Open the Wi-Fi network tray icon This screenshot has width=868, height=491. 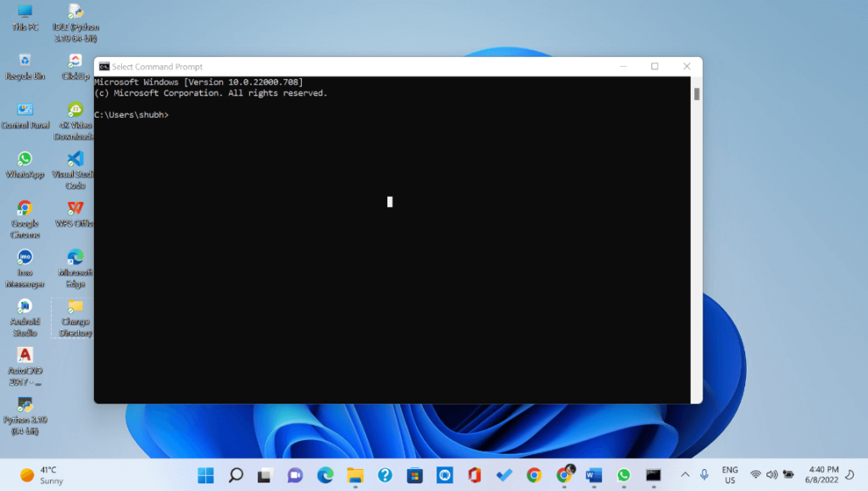click(755, 475)
